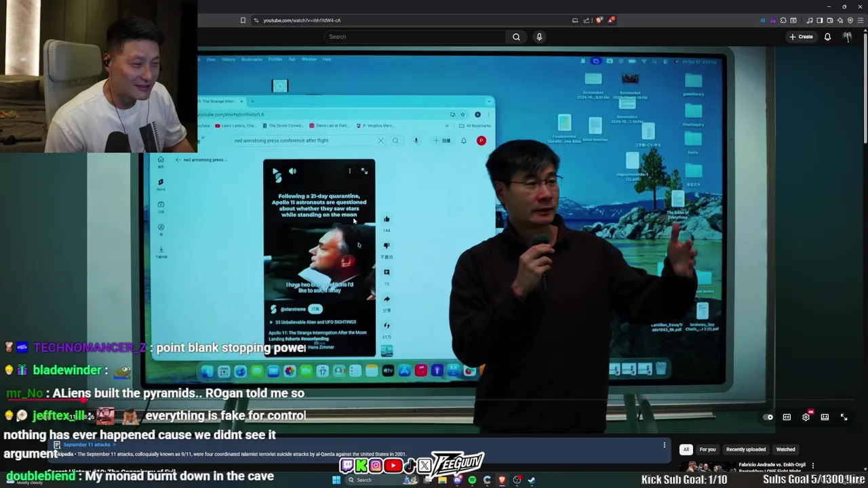Toggle the autoplay switch in video player

[768, 417]
